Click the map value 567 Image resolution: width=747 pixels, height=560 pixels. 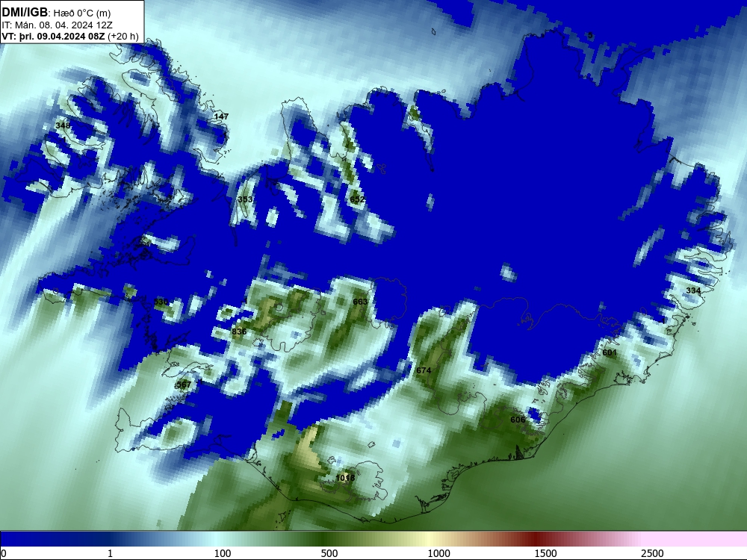pos(184,385)
